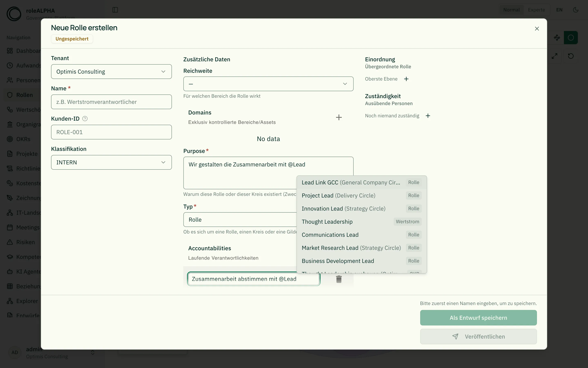Close the Neue Rolle erstellen dialog

pos(537,29)
